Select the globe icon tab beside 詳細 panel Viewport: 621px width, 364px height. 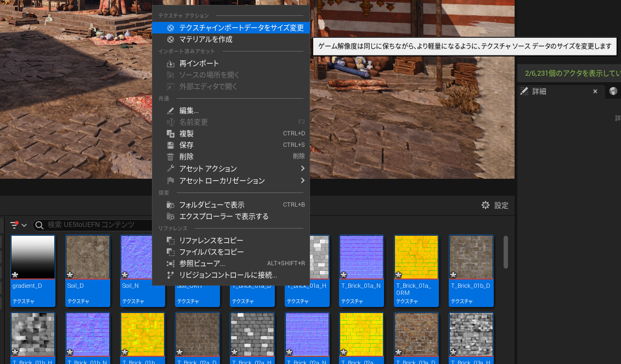tap(613, 91)
